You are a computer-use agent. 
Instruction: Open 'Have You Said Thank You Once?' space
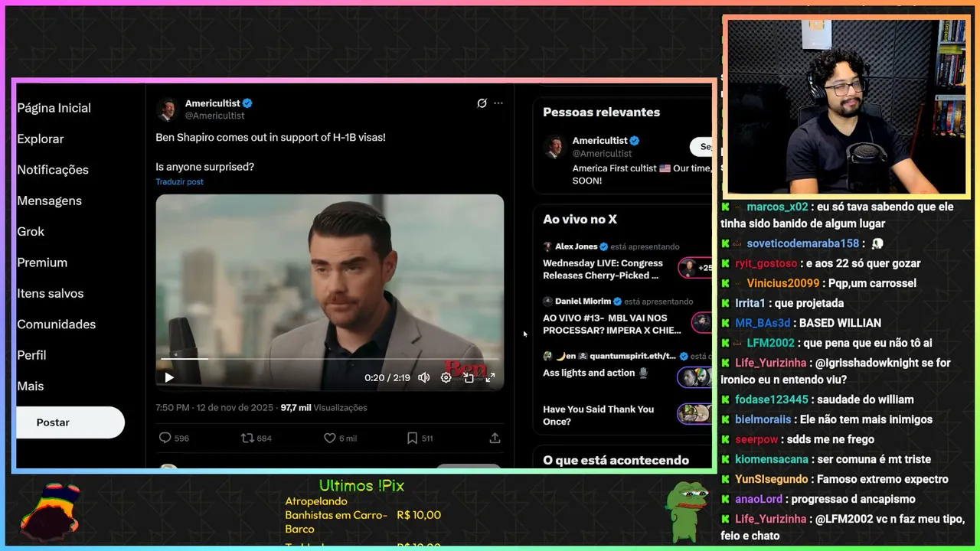tap(598, 416)
